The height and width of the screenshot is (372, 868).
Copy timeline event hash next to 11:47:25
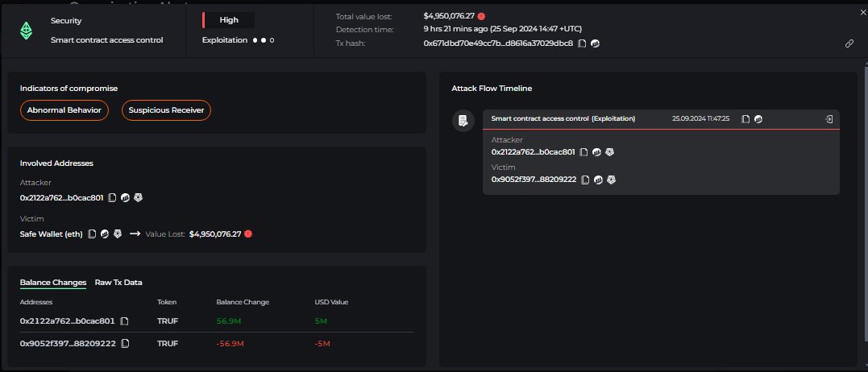pos(745,119)
